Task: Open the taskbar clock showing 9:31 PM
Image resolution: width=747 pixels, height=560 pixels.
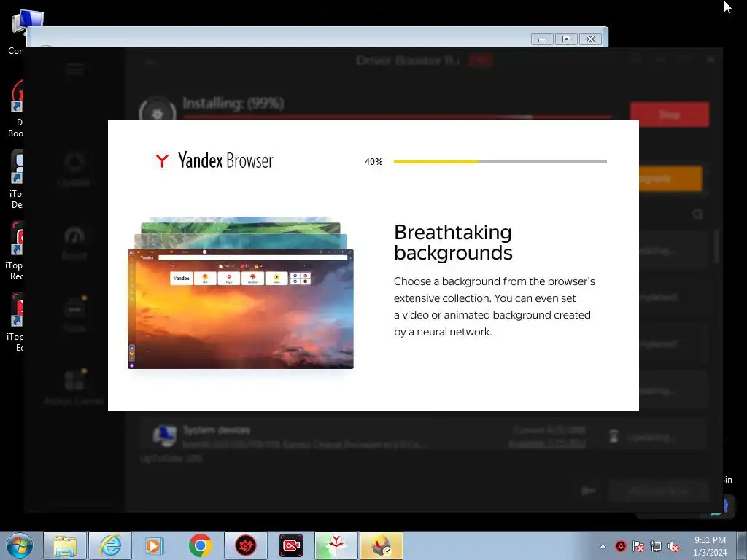Action: pos(710,546)
